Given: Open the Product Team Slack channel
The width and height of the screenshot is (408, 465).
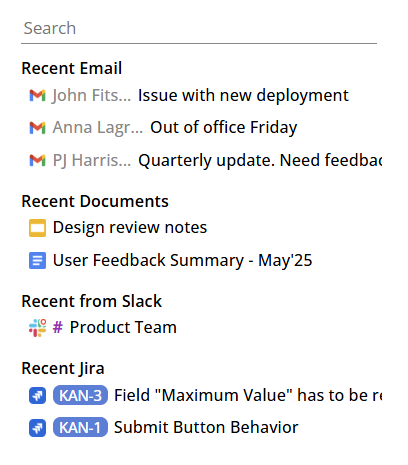Looking at the screenshot, I should 123,328.
